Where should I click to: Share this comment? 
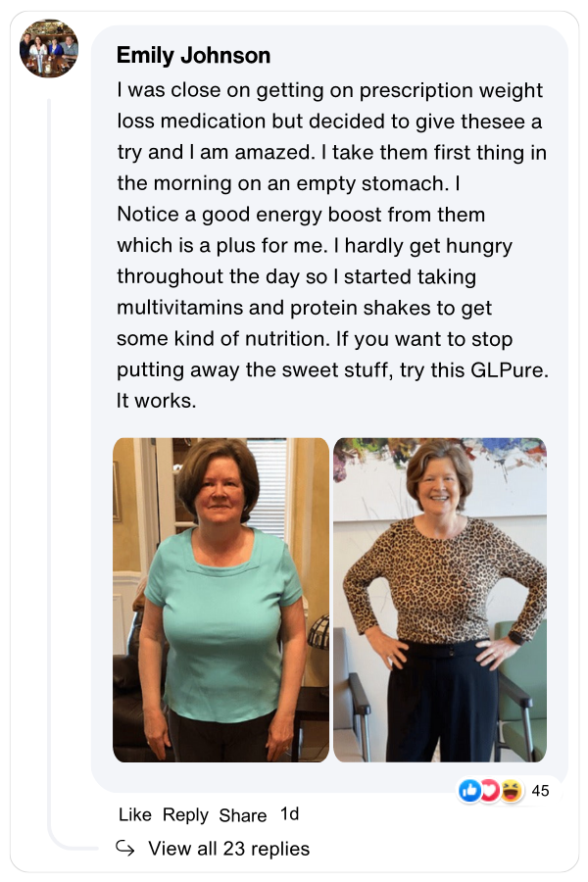[x=243, y=814]
